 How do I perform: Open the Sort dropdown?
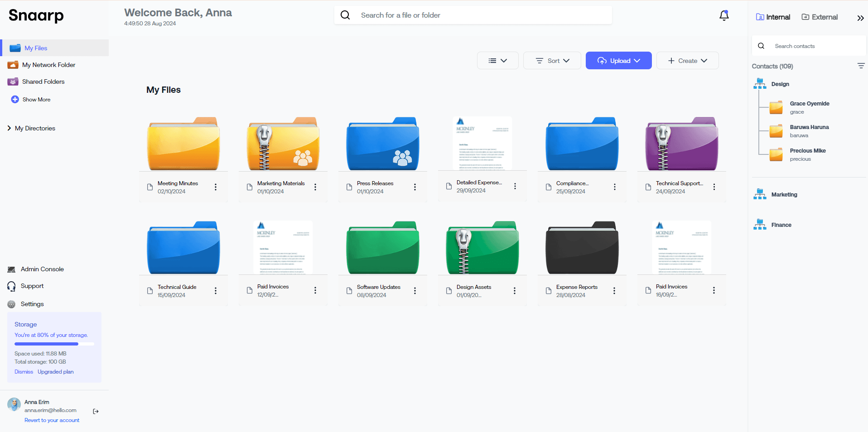pos(552,61)
